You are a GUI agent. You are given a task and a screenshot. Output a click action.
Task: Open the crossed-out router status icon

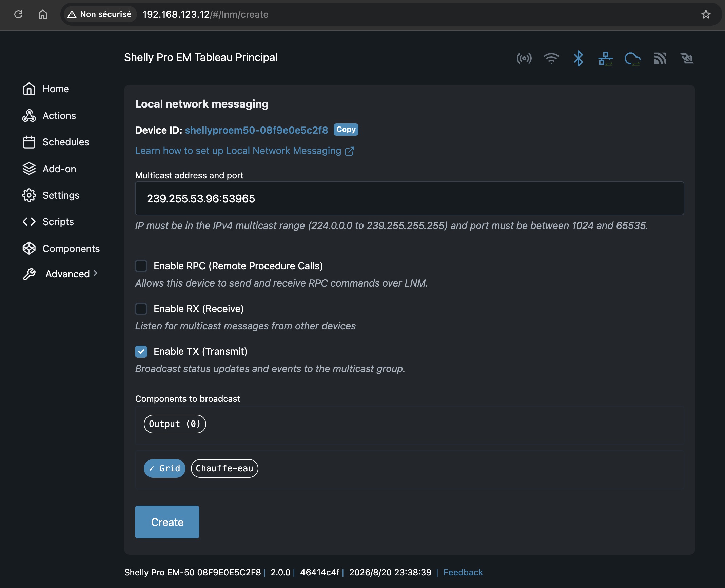687,58
